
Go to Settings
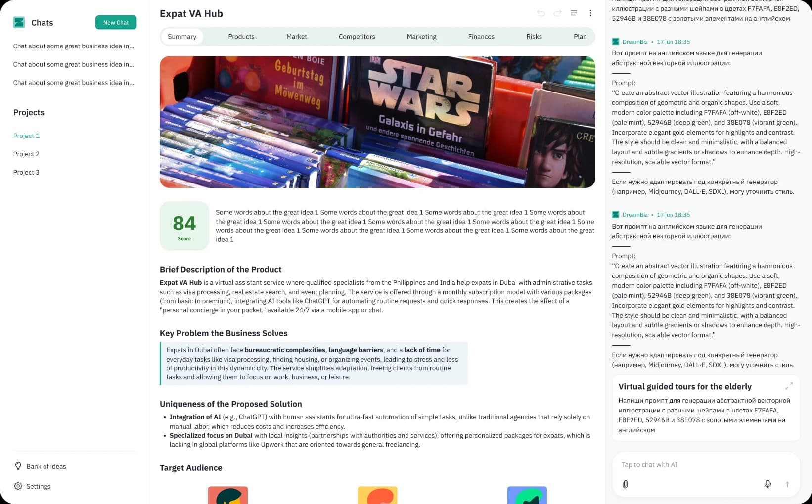[32, 486]
